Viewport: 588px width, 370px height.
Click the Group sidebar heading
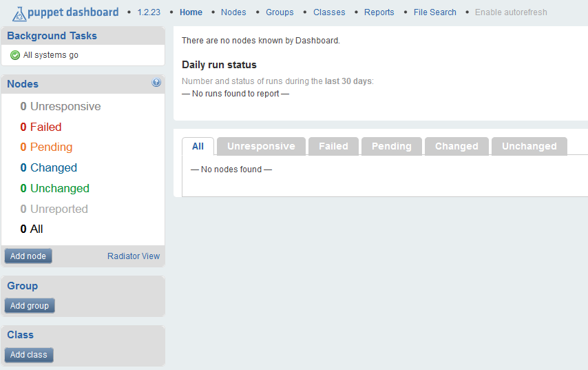click(23, 285)
